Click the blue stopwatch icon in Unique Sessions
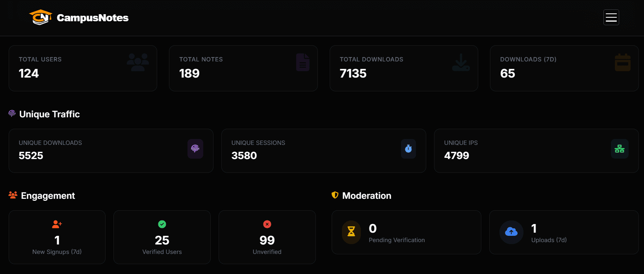Image resolution: width=644 pixels, height=274 pixels. click(408, 148)
